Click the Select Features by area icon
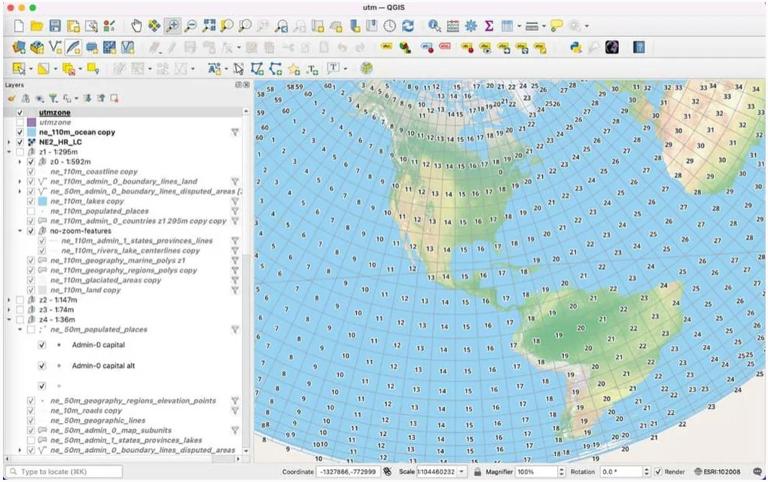The height and width of the screenshot is (482, 768). pyautogui.click(x=19, y=69)
